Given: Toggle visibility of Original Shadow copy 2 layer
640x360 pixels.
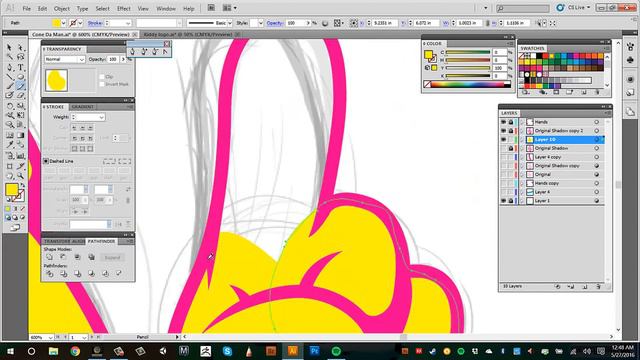Looking at the screenshot, I should tap(503, 131).
